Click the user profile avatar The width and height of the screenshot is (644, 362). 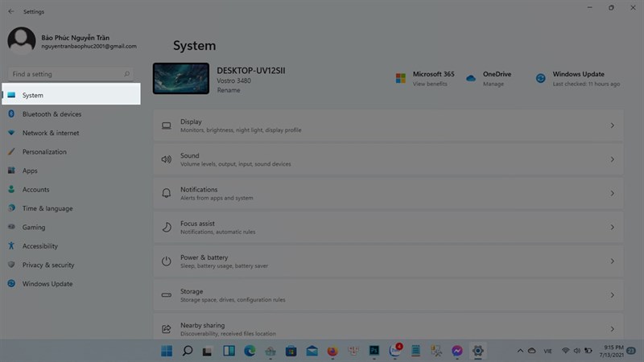pyautogui.click(x=22, y=41)
